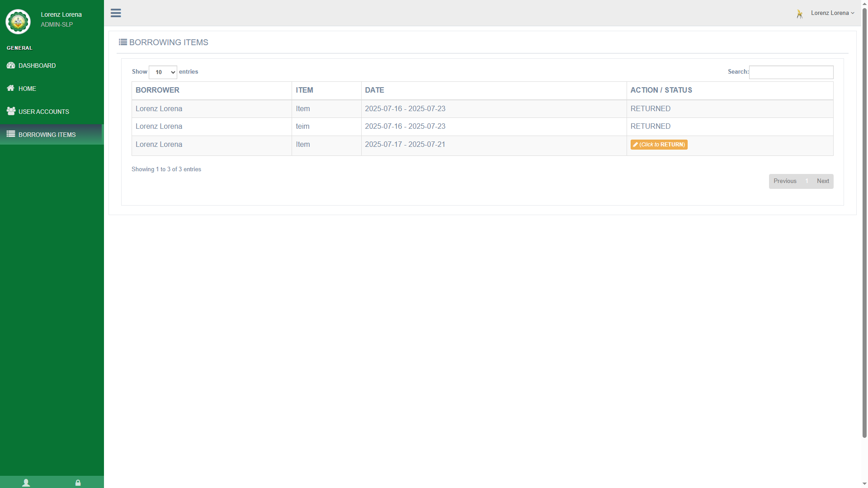Click the User Accounts people icon
This screenshot has height=488, width=868.
click(x=11, y=111)
